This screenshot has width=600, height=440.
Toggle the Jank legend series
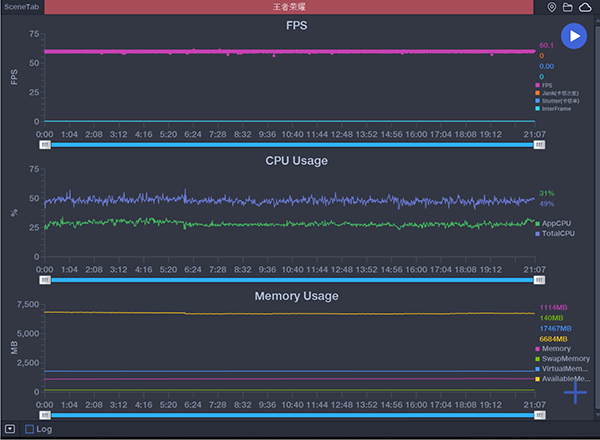coord(558,93)
